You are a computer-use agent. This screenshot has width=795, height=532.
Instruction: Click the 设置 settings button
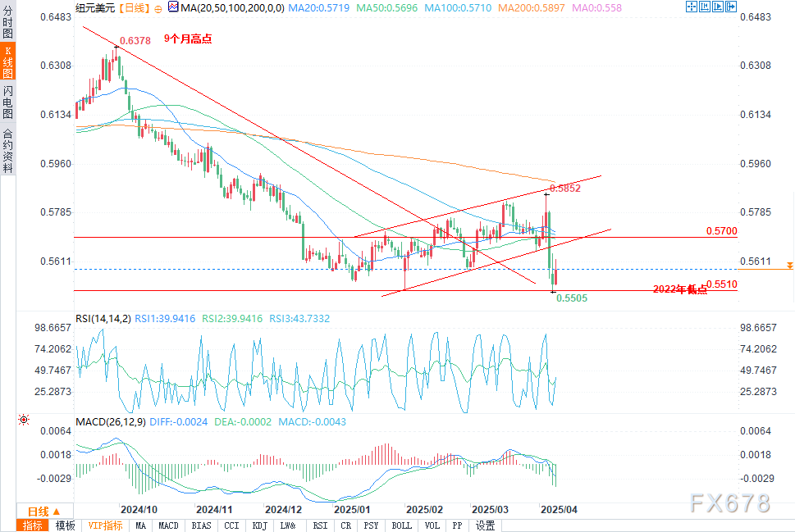click(x=485, y=526)
